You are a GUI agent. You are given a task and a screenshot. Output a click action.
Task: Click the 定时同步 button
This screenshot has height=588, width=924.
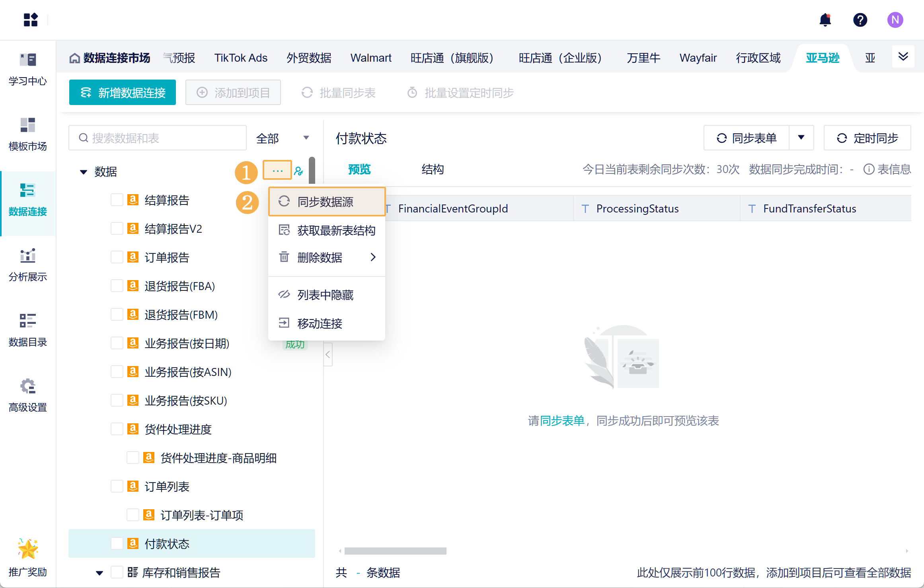(x=867, y=138)
